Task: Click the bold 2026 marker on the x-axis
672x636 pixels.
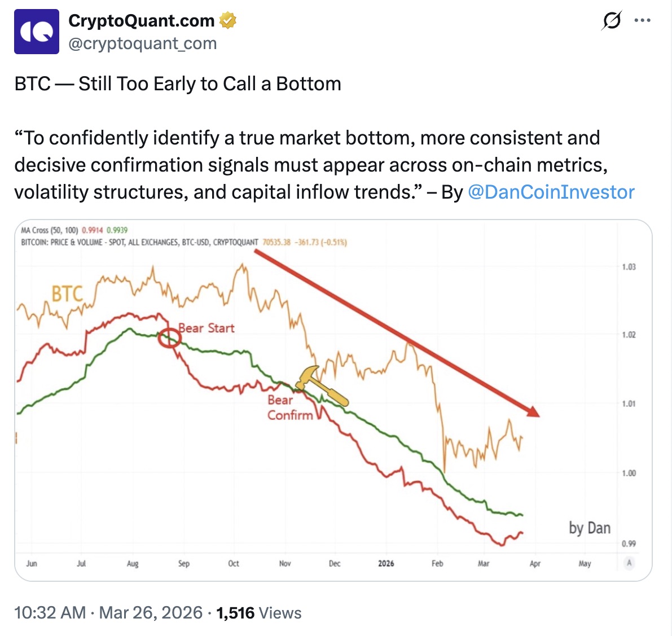Action: [386, 563]
